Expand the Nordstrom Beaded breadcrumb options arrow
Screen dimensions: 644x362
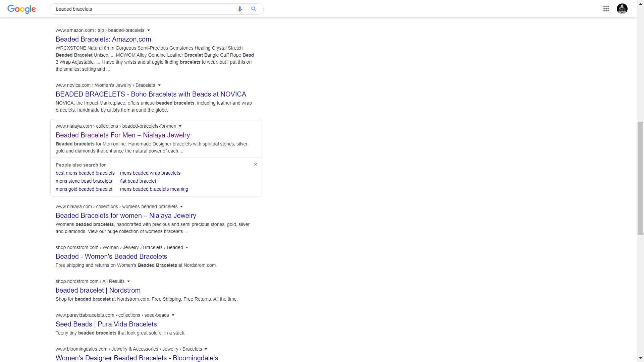click(187, 248)
